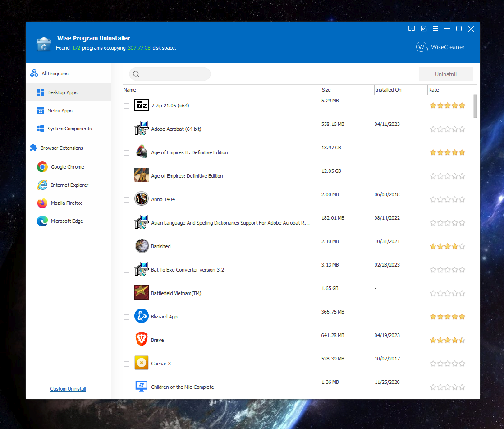Click the WiseCleaner logo
504x429 pixels.
point(440,47)
